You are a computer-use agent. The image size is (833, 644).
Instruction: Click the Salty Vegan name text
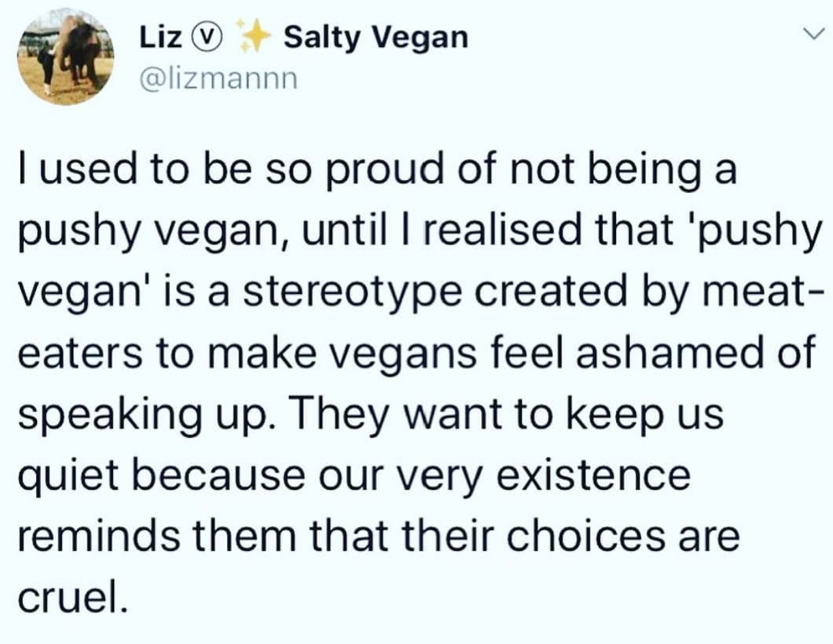point(375,38)
